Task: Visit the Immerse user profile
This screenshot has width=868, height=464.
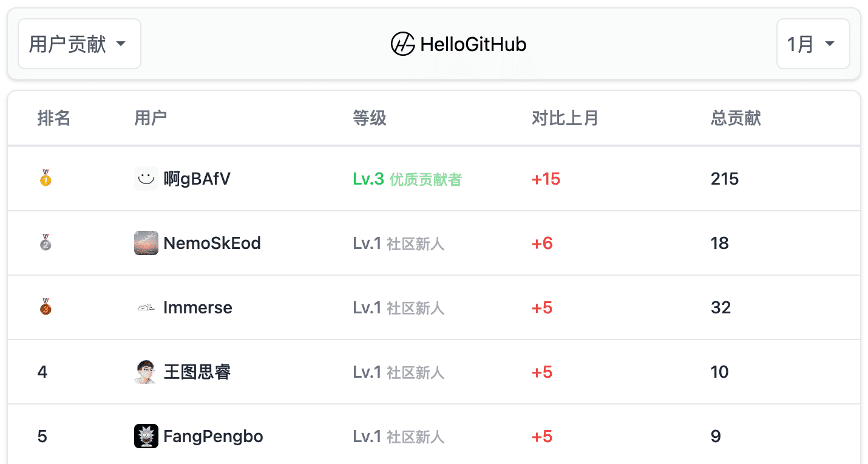Action: [x=198, y=307]
